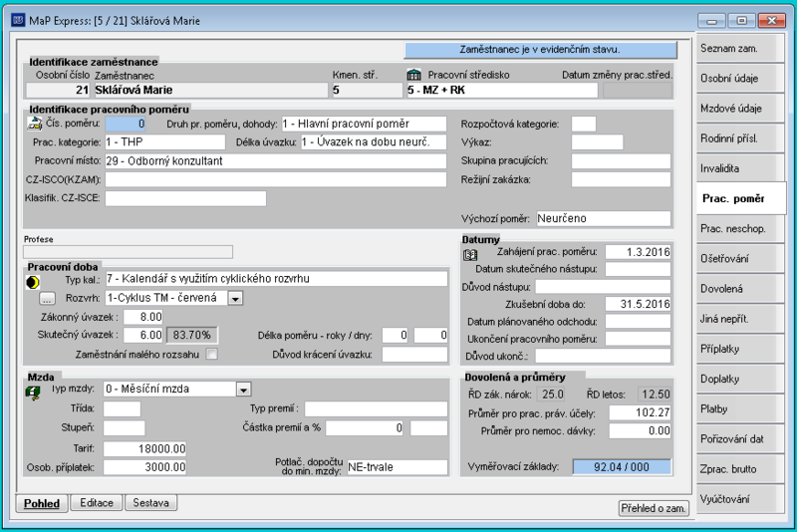Click the Pracovní středisko field 5 - MZ + RK
This screenshot has height=532, width=797.
[502, 90]
